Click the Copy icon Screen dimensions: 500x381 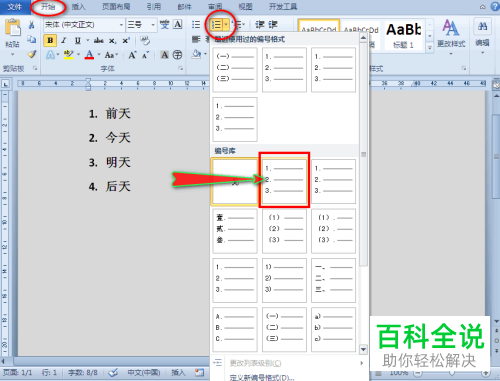tap(32, 39)
